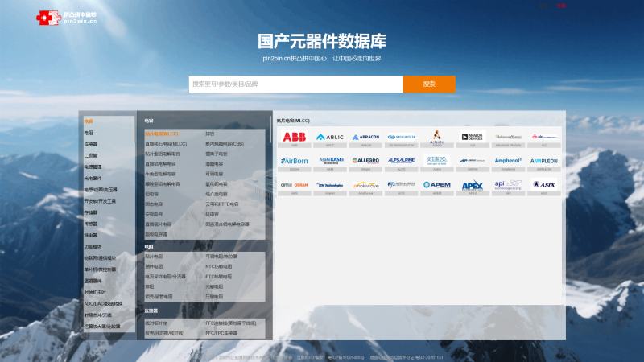Select 连接器 in the left category list
Screen dimensions: 644x362
(x=91, y=144)
